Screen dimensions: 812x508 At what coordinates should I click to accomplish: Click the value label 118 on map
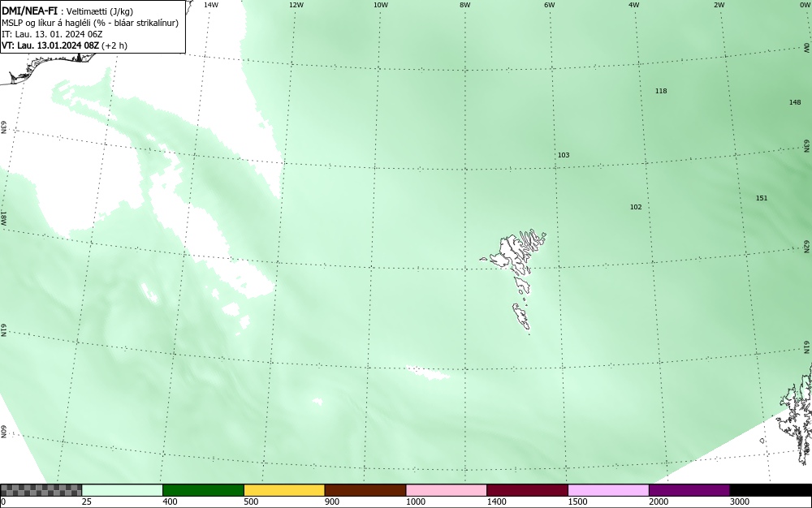(x=661, y=91)
